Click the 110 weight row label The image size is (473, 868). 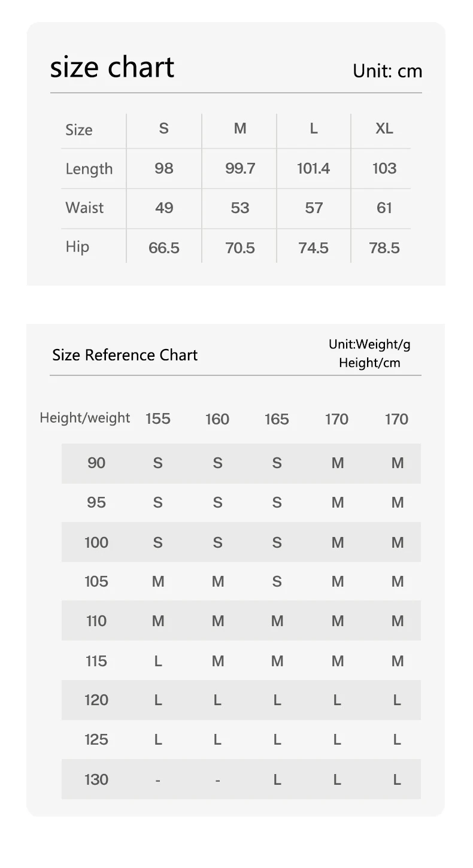click(x=96, y=621)
